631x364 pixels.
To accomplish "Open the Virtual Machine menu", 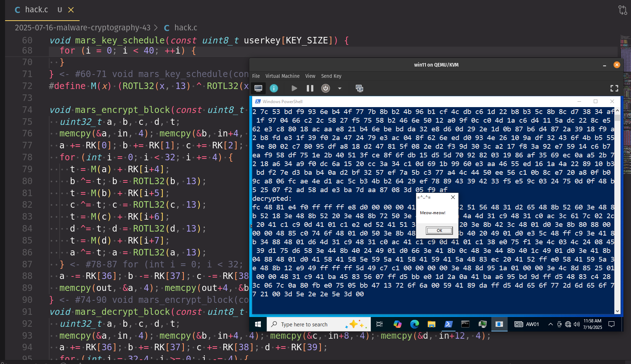I will (282, 76).
